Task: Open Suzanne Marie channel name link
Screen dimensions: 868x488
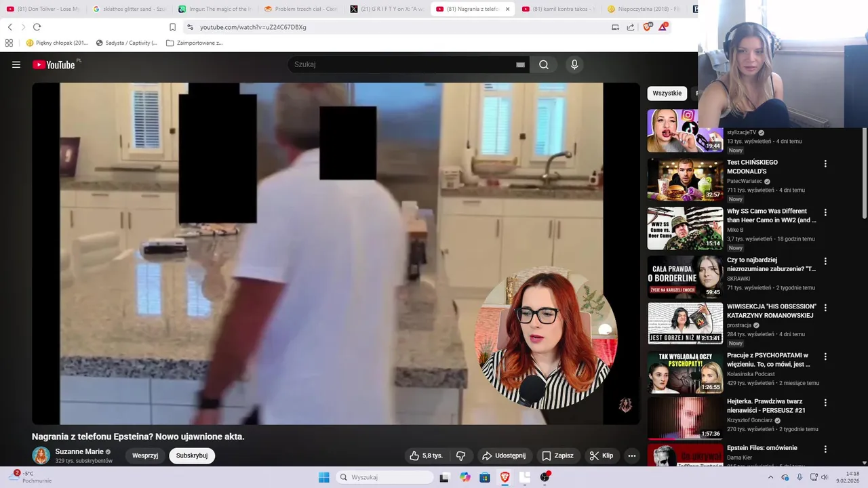Action: coord(79,452)
